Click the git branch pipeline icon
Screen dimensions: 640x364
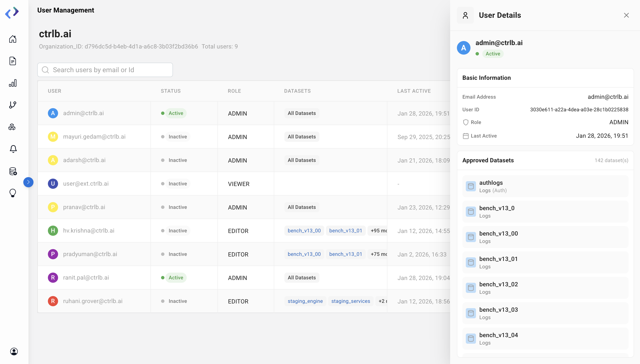pyautogui.click(x=13, y=105)
